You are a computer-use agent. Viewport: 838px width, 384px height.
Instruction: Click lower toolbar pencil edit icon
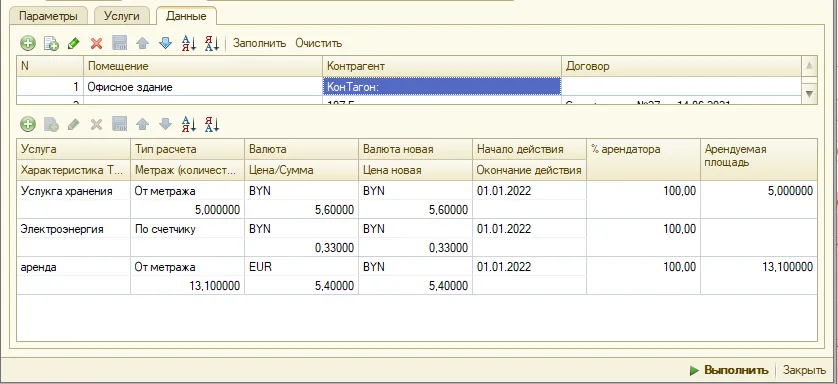[74, 124]
